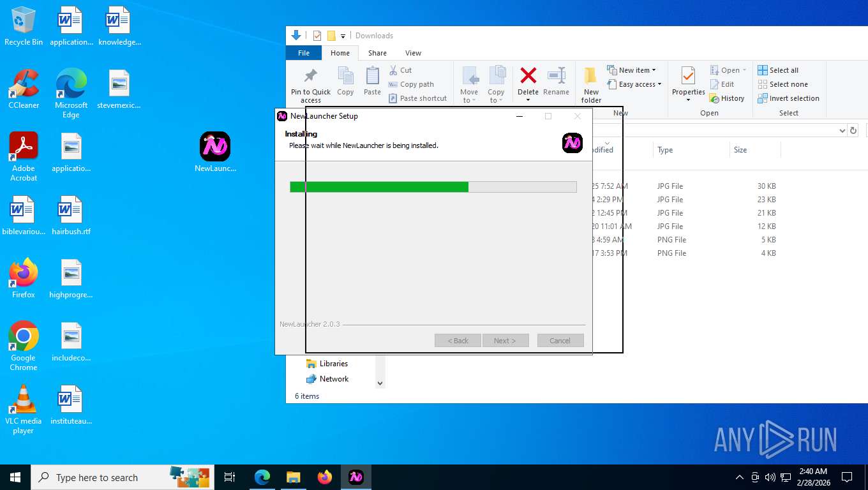The image size is (868, 490).
Task: Open Microsoft Edge desktop shortcut
Action: pyautogui.click(x=71, y=94)
